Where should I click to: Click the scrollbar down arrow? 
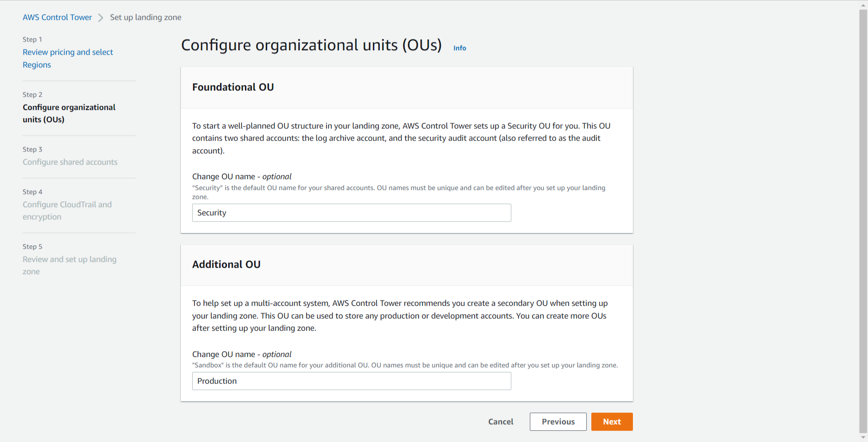click(x=863, y=438)
